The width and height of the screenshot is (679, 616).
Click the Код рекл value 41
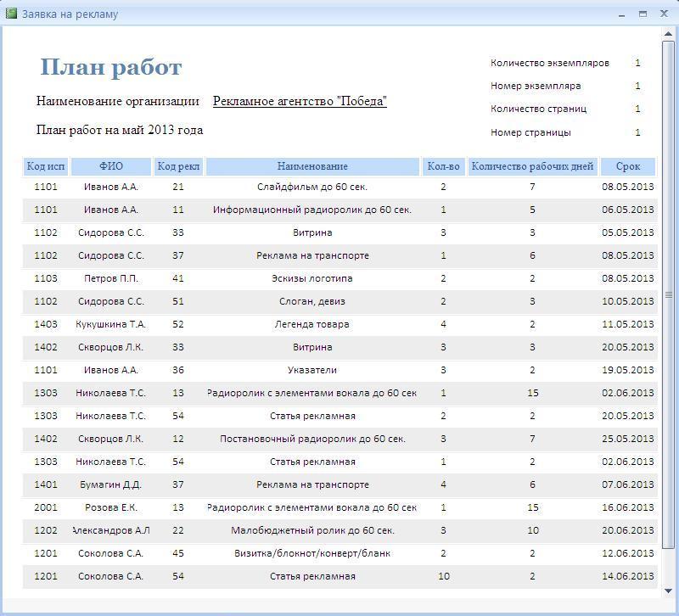(178, 279)
